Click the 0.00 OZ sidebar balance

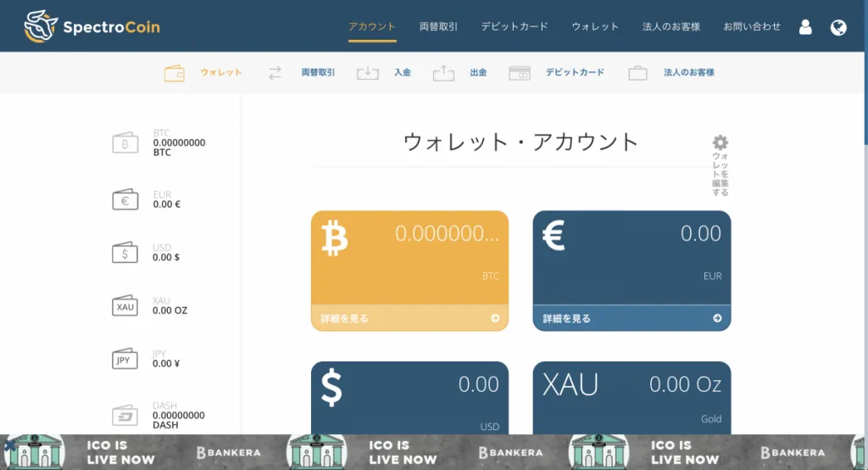coord(170,311)
